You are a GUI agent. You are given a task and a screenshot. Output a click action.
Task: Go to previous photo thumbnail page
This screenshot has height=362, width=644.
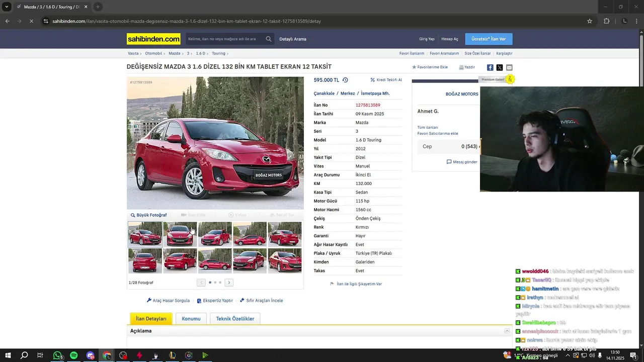click(x=201, y=283)
